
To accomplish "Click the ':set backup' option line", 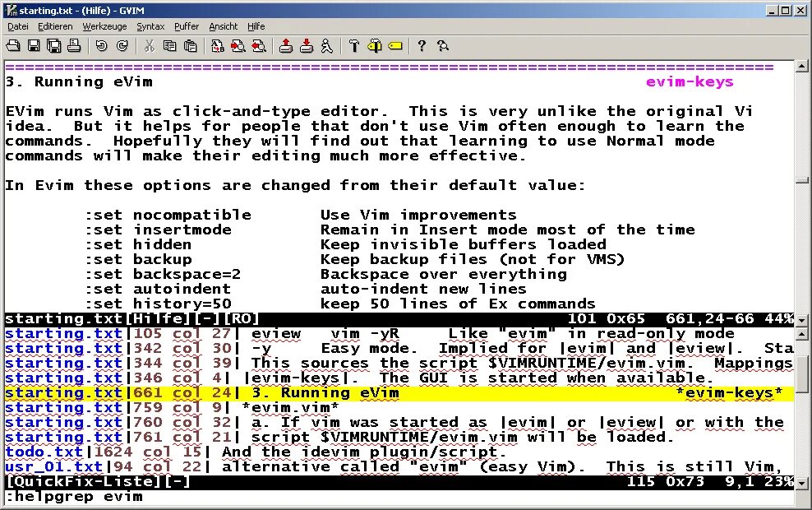I will (355, 260).
